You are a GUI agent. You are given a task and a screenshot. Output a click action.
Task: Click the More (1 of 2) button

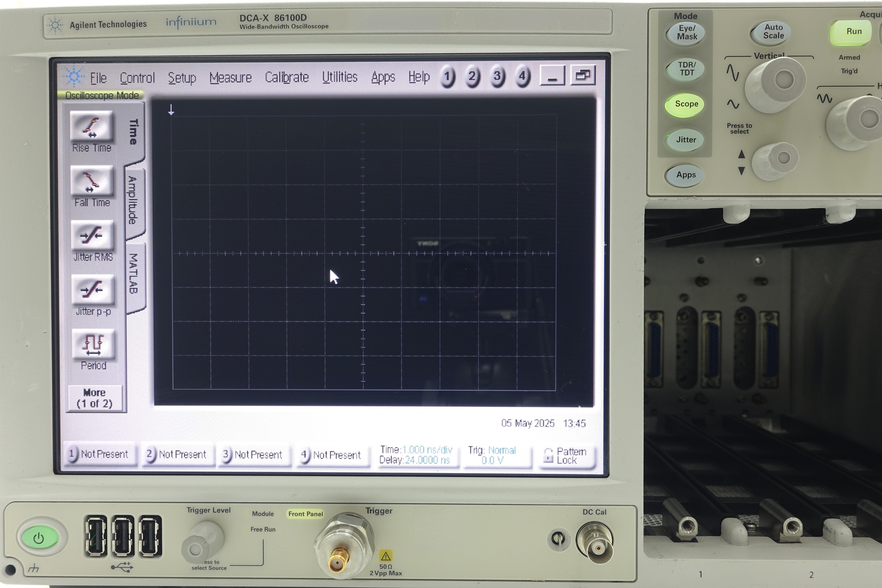pyautogui.click(x=95, y=398)
